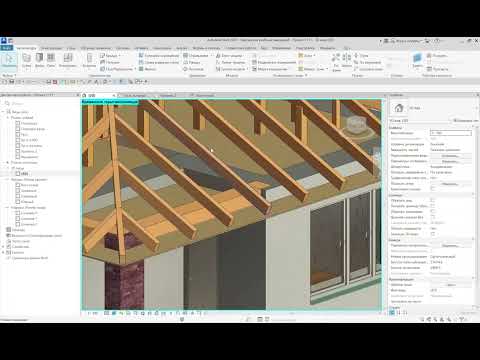480x360 pixels.
Task: Select the Model Line tool
Action: pos(230,62)
